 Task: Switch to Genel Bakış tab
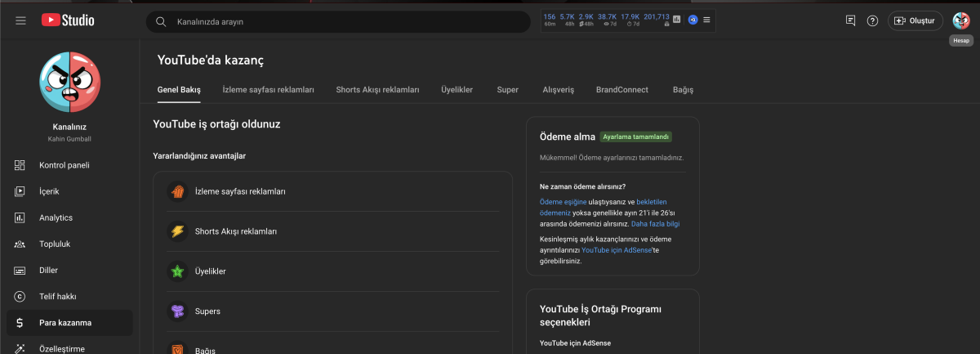[x=179, y=89]
